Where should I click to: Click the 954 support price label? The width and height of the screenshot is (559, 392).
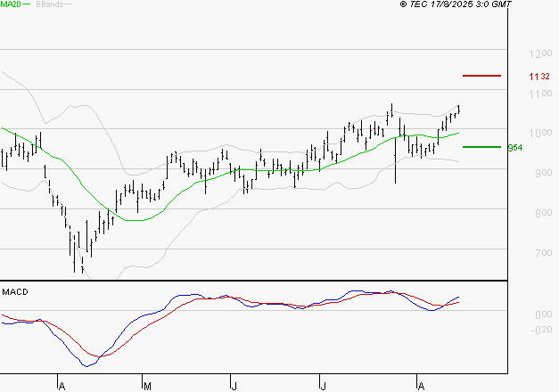pos(514,147)
